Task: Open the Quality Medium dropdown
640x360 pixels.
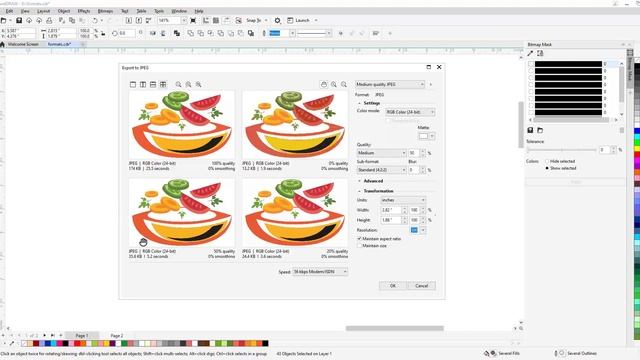Action: (x=381, y=153)
